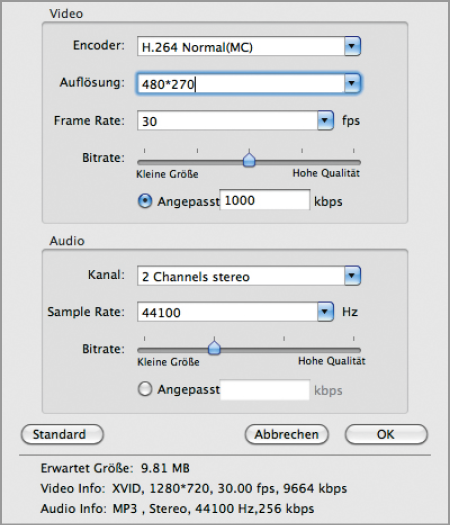Screen dimensions: 450x525
Task: Click the Video Info line with XVID
Action: (194, 489)
